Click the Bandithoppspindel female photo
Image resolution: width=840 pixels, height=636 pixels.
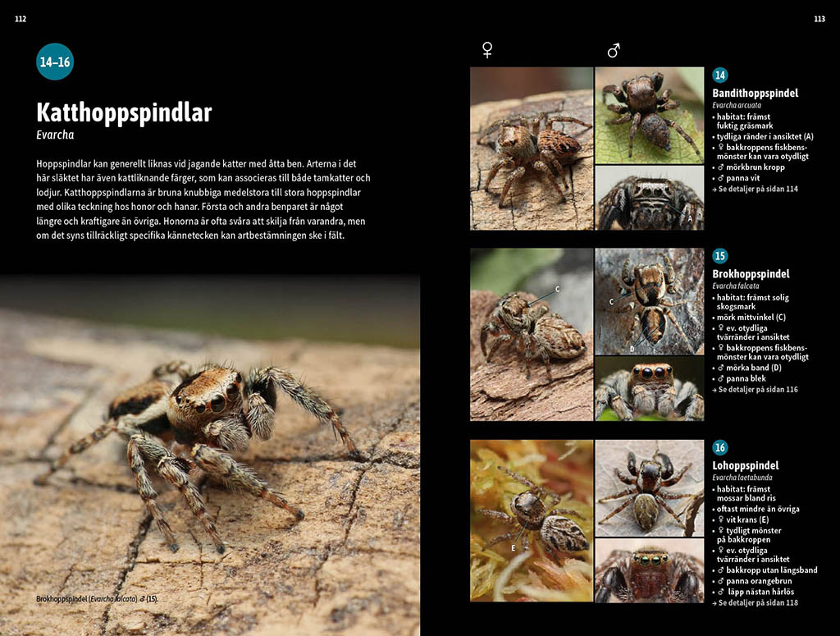point(532,149)
